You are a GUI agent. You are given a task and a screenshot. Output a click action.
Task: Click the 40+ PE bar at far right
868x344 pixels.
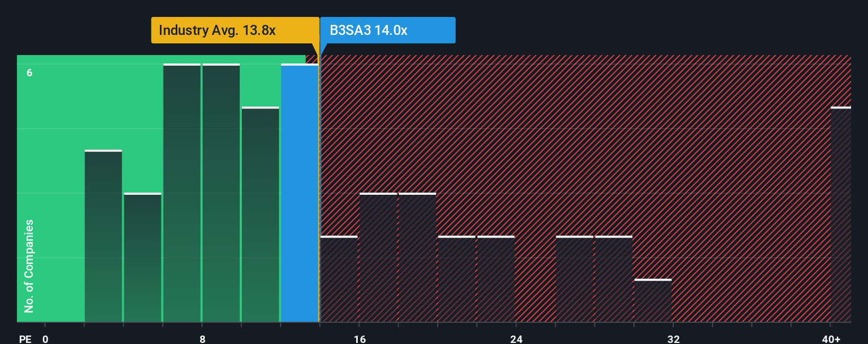pos(840,214)
